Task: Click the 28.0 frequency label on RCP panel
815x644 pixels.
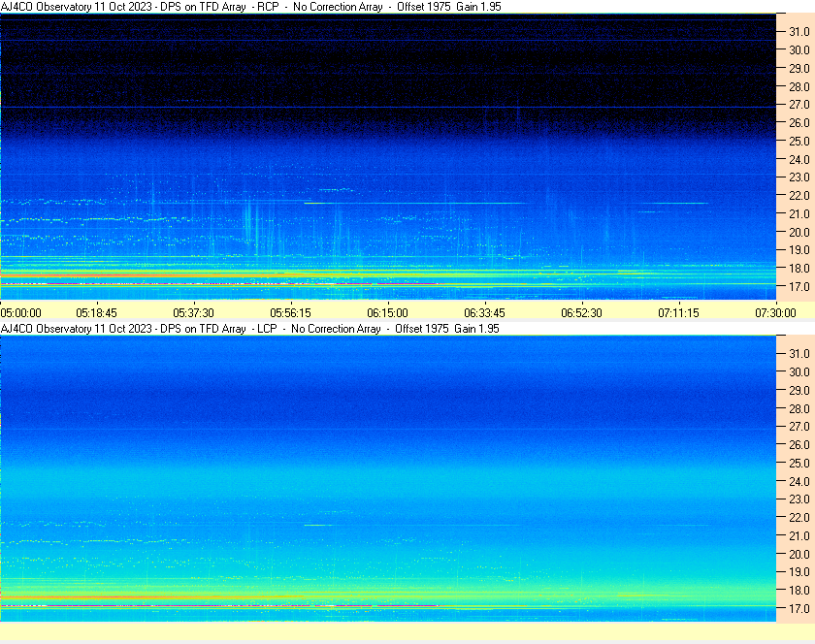Action: (799, 86)
